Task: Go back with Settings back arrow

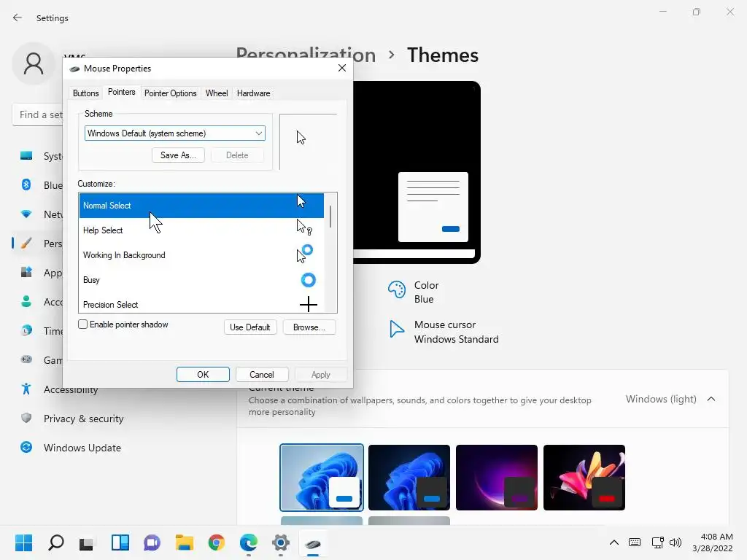Action: click(x=18, y=17)
